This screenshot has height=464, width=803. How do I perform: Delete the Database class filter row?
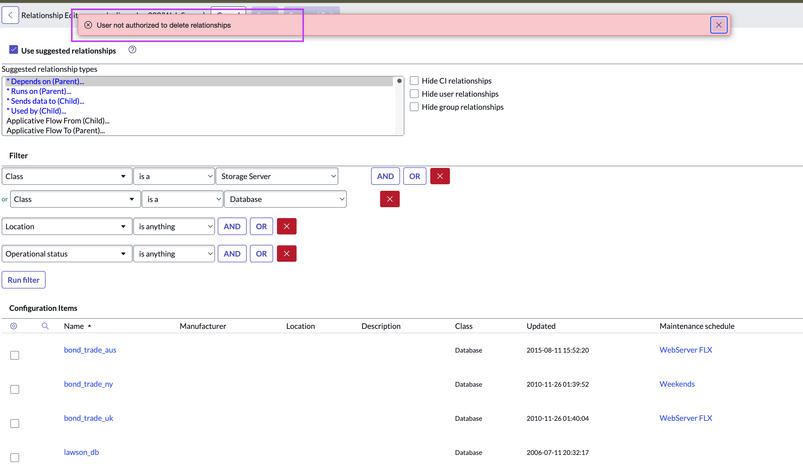tap(390, 199)
